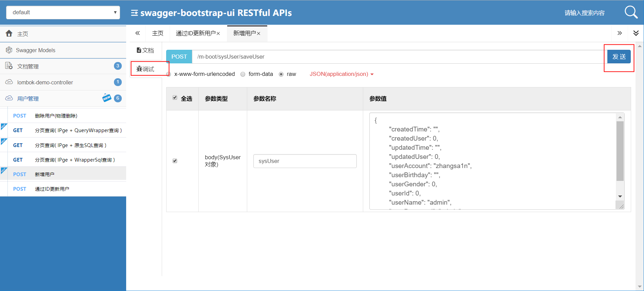This screenshot has width=644, height=291.
Task: Click the 发送 send button
Action: click(x=619, y=57)
